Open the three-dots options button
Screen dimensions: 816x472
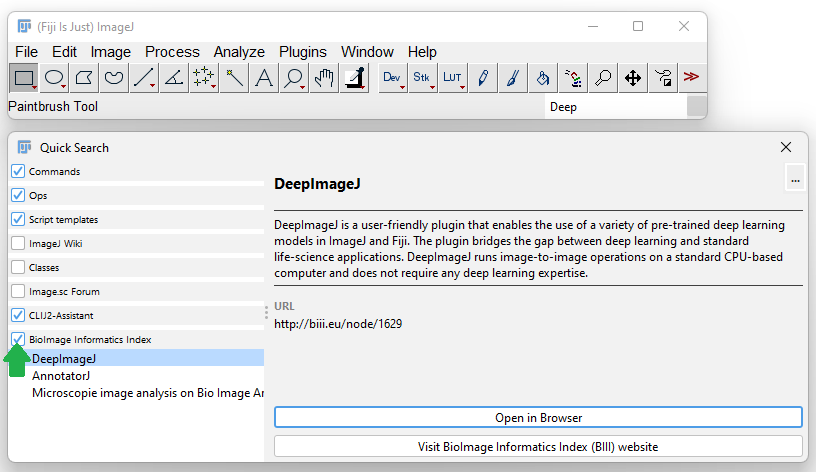795,180
